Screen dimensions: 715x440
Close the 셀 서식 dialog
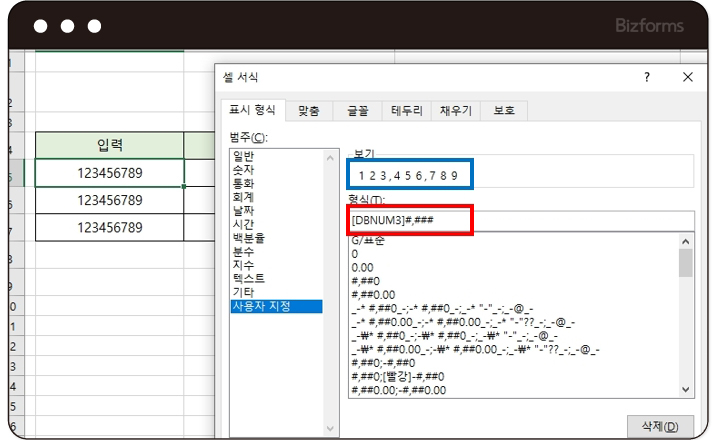tap(687, 77)
